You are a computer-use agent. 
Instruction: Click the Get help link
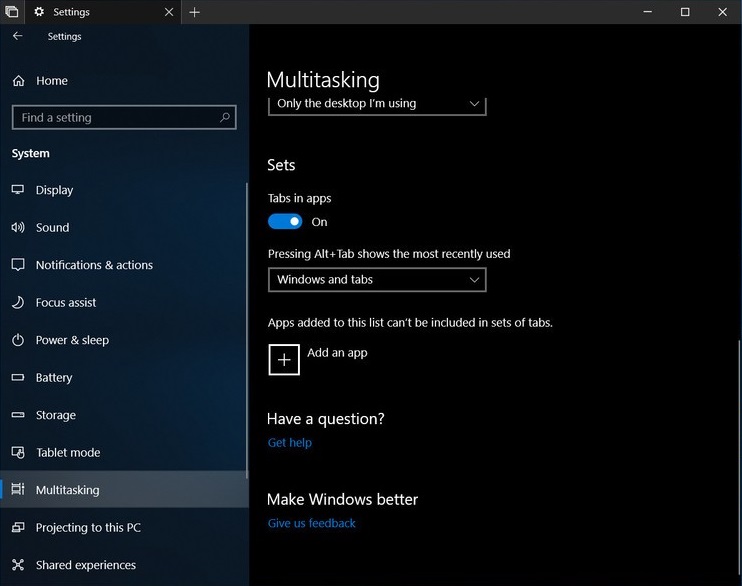click(x=290, y=443)
